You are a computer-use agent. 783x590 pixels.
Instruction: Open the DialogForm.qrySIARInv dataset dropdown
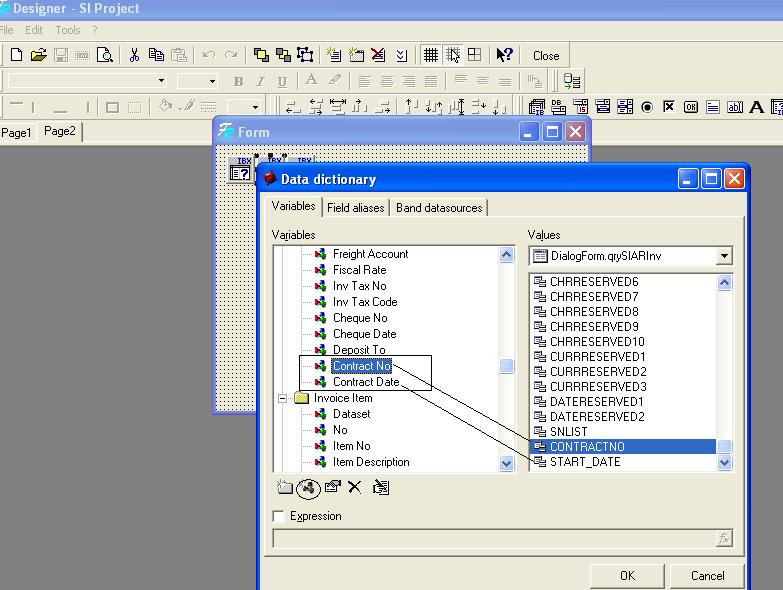pos(724,257)
